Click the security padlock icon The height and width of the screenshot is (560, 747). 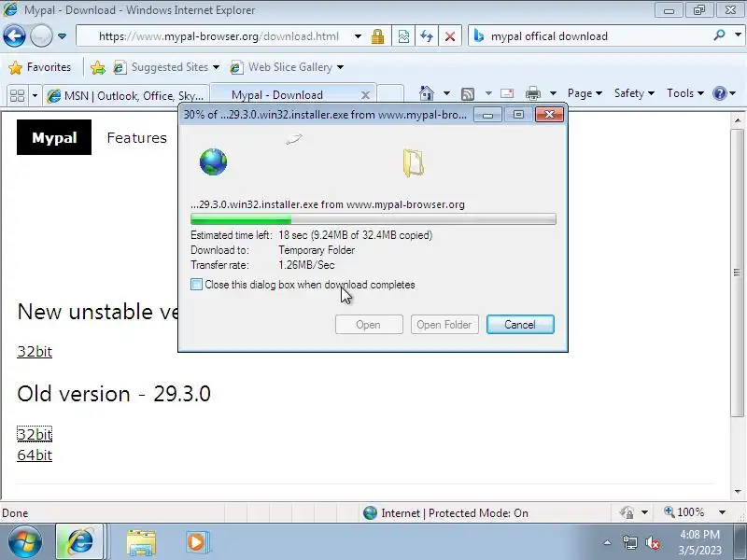(378, 36)
